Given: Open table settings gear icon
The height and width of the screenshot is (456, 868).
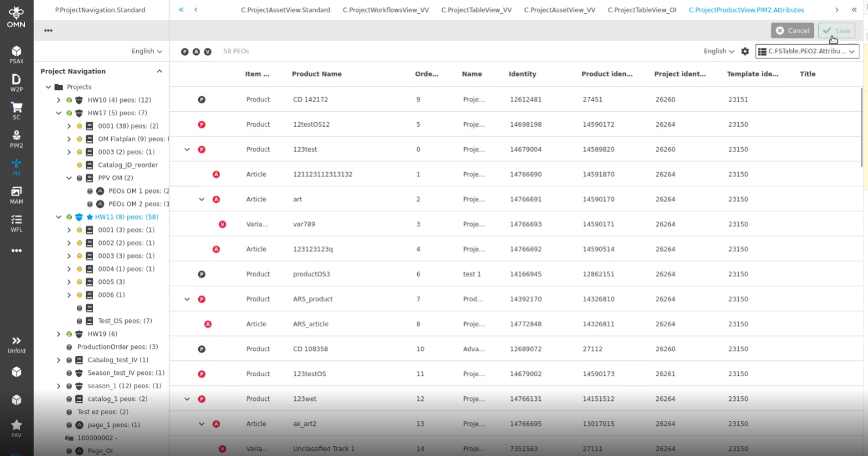Looking at the screenshot, I should [745, 52].
